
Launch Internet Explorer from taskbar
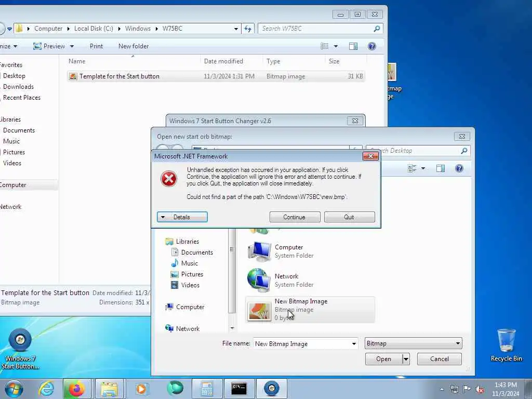pyautogui.click(x=46, y=389)
